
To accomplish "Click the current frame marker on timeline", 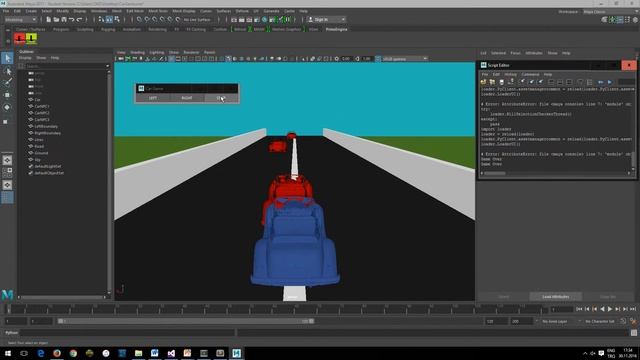I will (8, 309).
